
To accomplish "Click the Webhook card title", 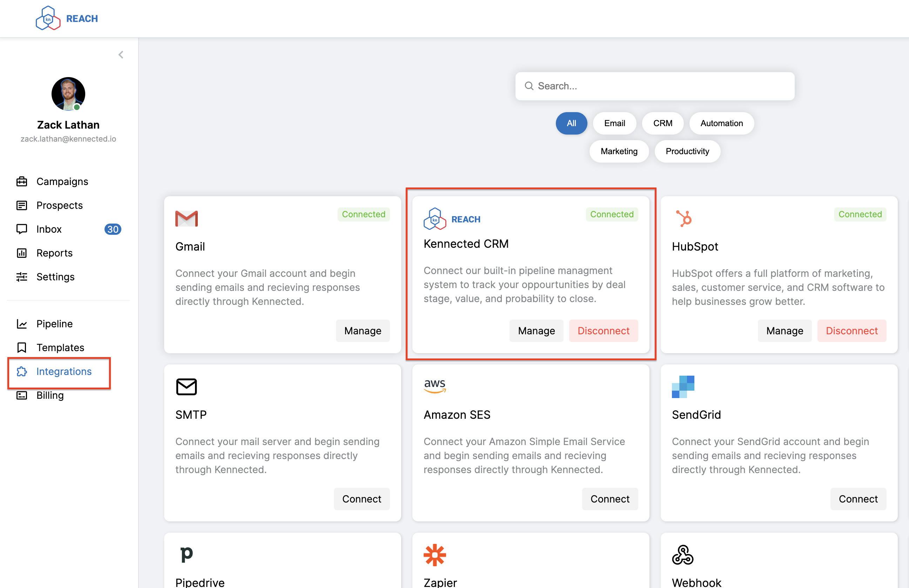I will [x=696, y=583].
